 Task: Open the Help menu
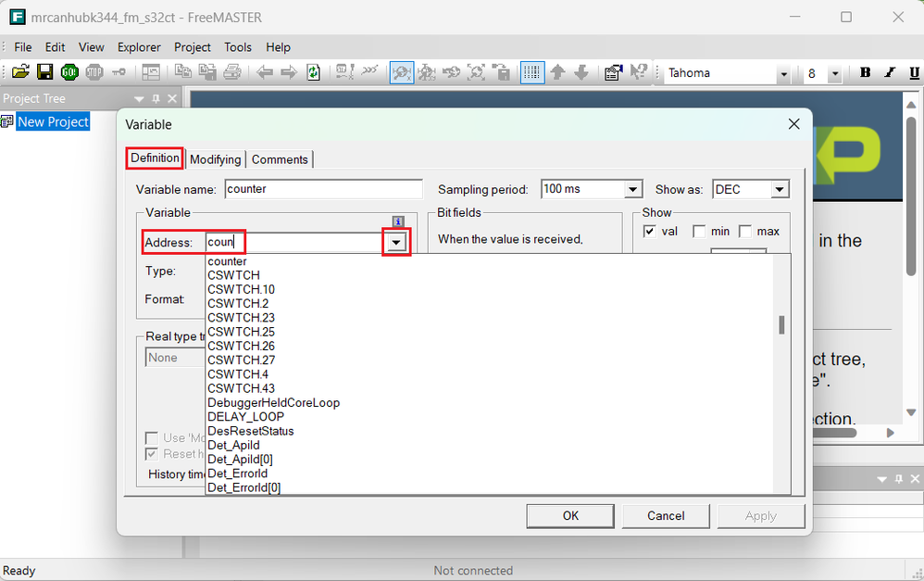click(278, 47)
